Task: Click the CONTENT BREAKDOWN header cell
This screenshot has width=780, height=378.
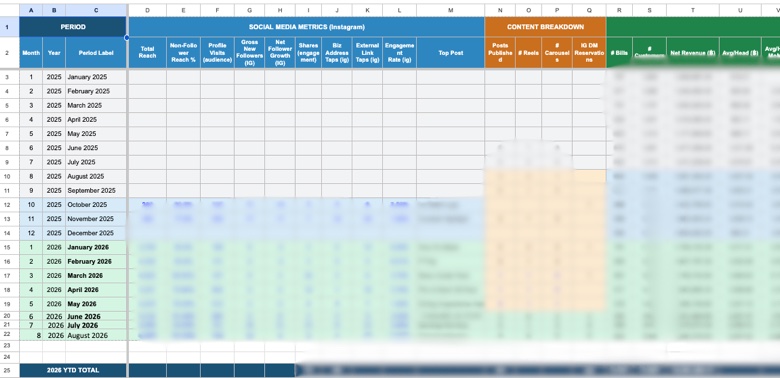Action: [545, 27]
